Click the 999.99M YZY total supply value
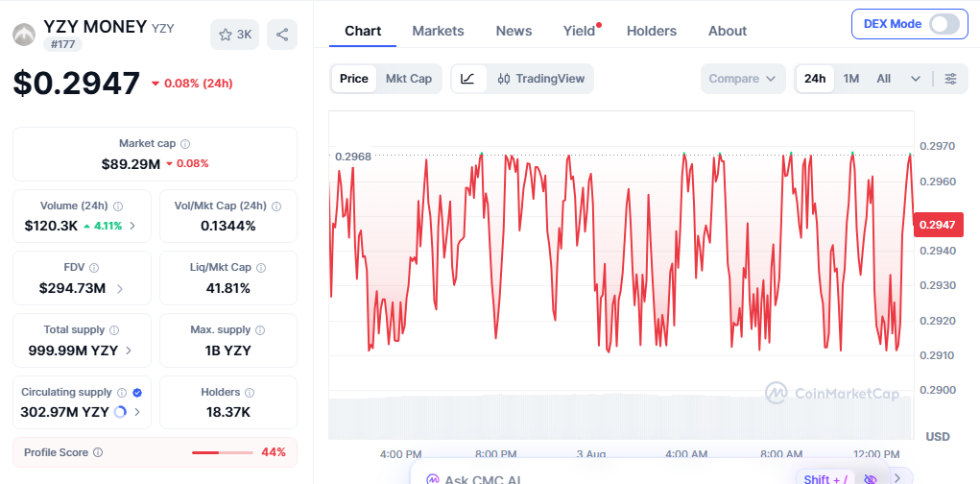Image resolution: width=980 pixels, height=484 pixels. (73, 351)
